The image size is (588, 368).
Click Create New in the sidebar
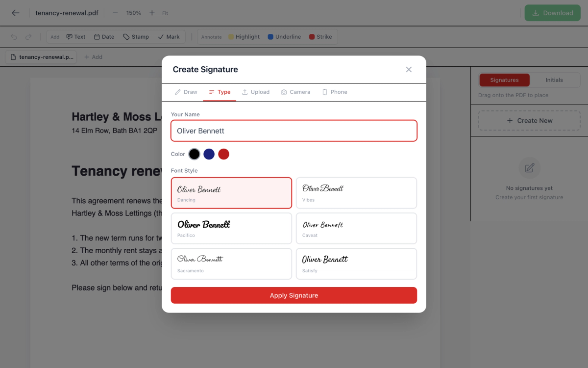529,121
